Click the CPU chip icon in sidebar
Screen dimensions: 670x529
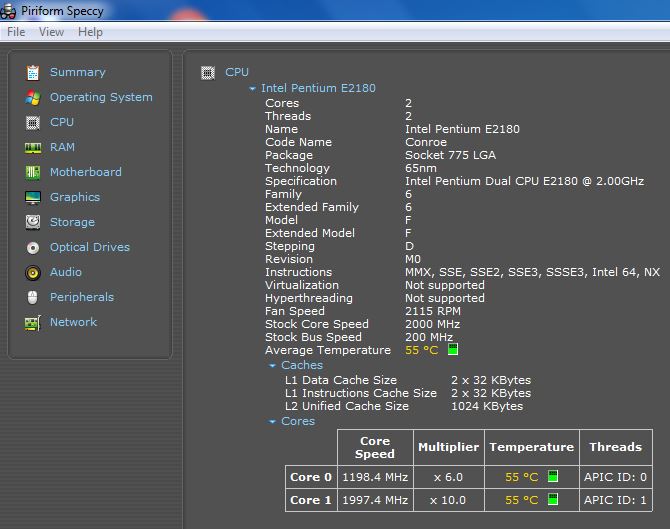click(32, 123)
